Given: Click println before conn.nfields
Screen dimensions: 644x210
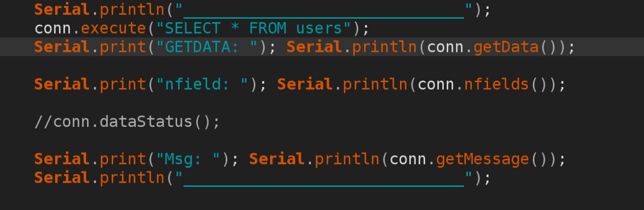Looking at the screenshot, I should pos(375,84).
